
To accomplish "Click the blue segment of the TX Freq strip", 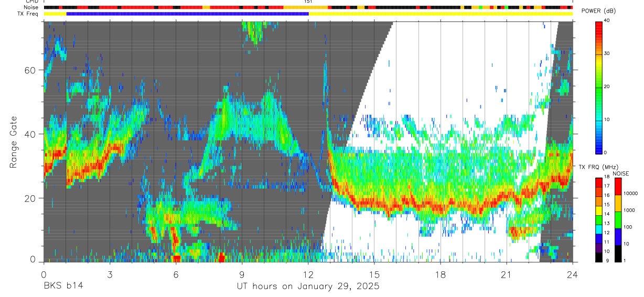I will coord(187,14).
